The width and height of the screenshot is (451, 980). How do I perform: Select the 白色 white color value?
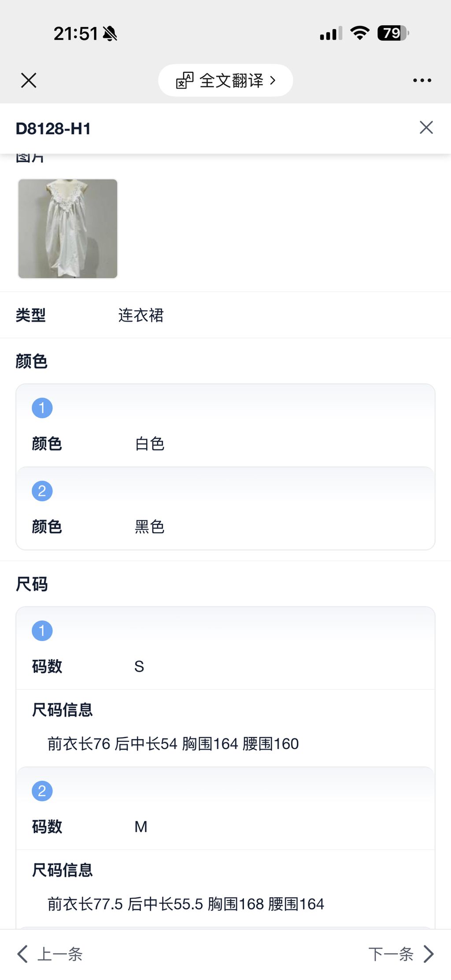(150, 444)
